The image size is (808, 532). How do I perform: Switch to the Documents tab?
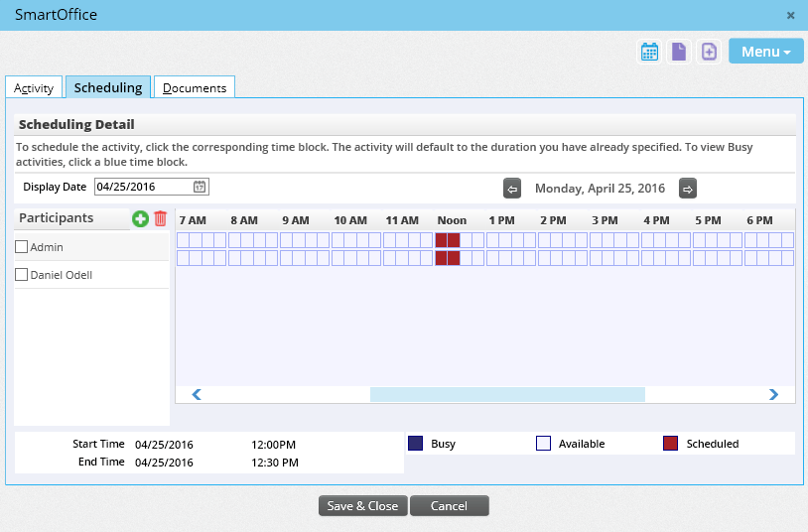195,88
